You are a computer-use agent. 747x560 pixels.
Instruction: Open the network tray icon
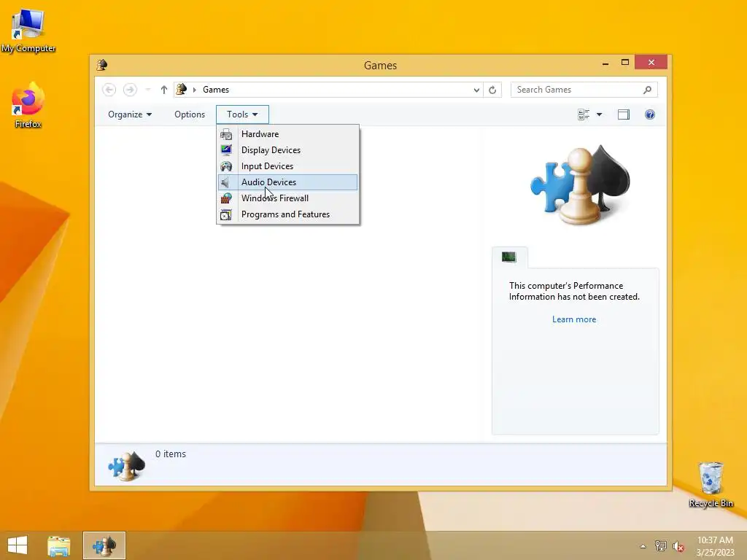click(x=660, y=546)
